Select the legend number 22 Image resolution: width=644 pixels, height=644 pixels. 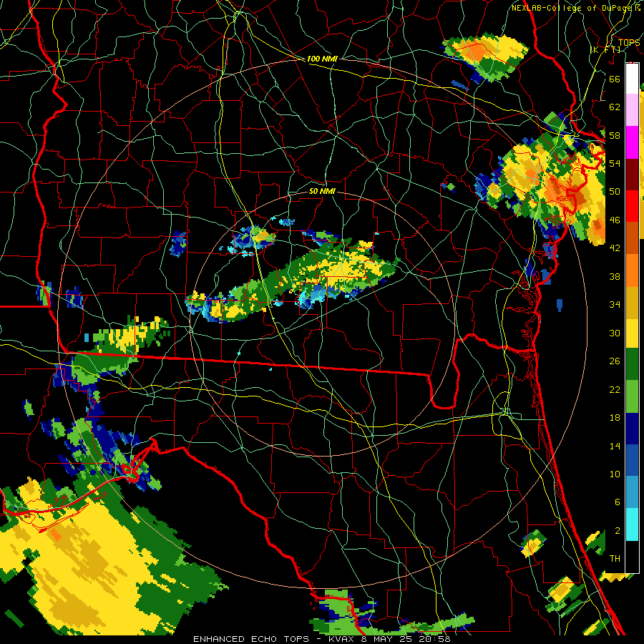(615, 389)
